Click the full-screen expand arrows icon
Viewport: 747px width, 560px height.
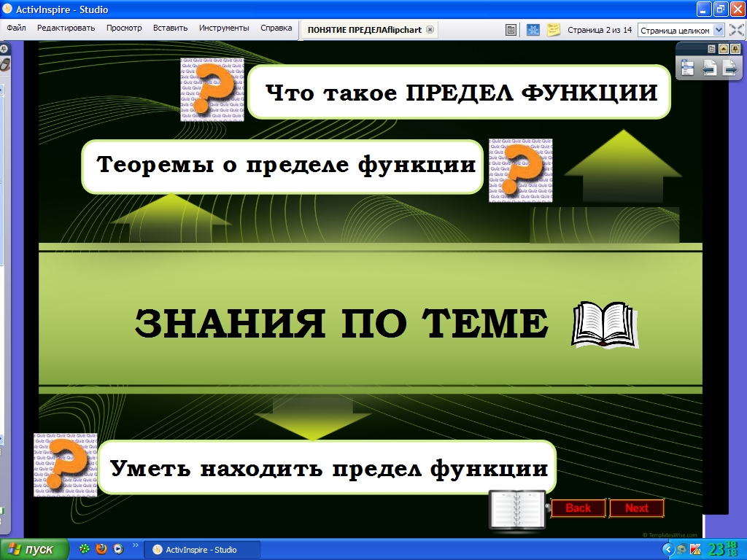click(x=737, y=30)
